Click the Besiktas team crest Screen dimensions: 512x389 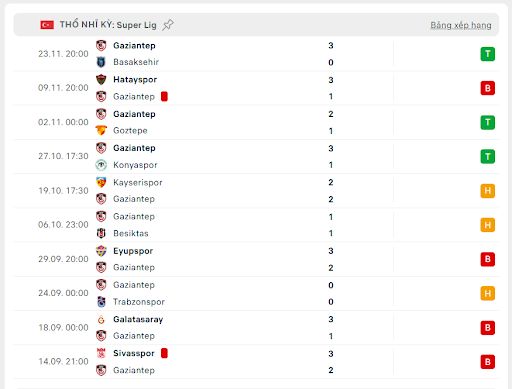[x=101, y=233]
